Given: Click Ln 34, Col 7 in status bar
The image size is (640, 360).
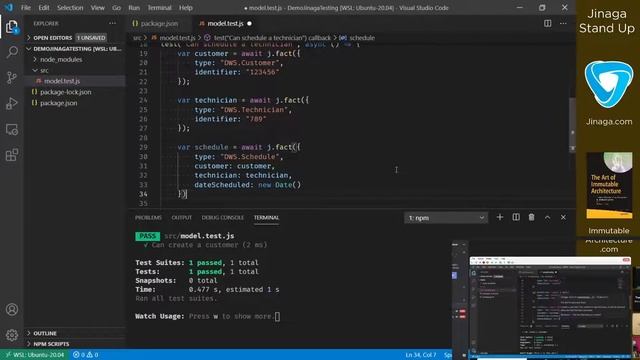Looking at the screenshot, I should (x=420, y=355).
